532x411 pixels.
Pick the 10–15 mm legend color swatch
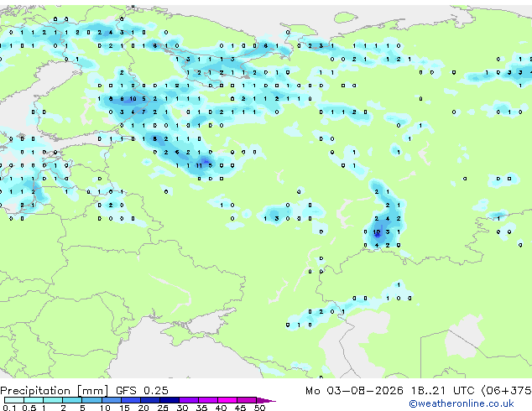tap(112, 400)
